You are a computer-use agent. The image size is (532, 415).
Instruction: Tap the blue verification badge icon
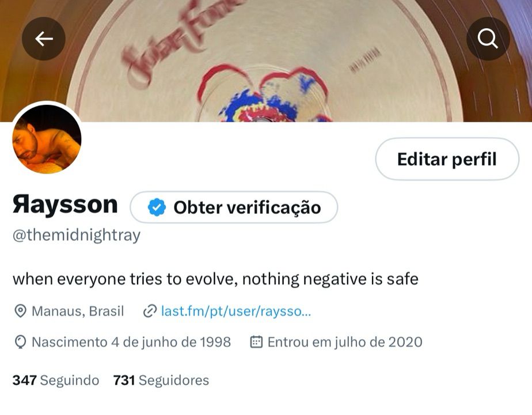pyautogui.click(x=157, y=207)
